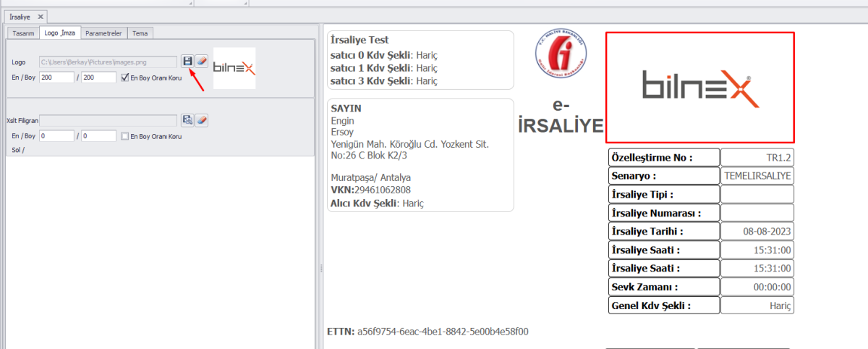Uncheck En Boy Oranı Koru for the Logo
Viewport: 868px width, 349px height.
pyautogui.click(x=125, y=77)
